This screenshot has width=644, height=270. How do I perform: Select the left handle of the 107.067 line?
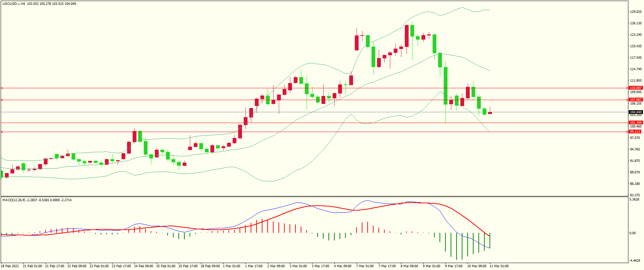[x=2, y=100]
